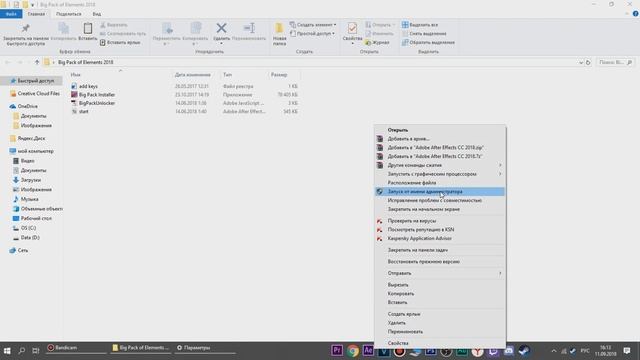Show hidden system tray icons
Viewport: 640px width, 360px height.
[553, 351]
